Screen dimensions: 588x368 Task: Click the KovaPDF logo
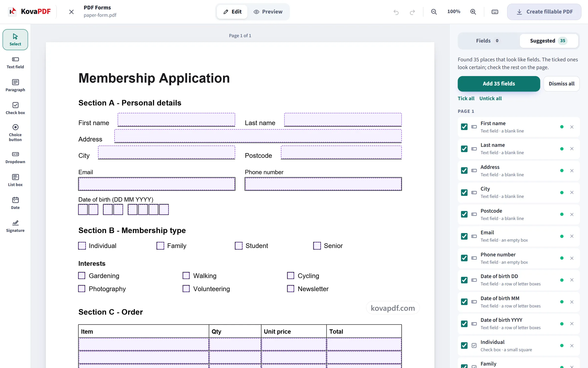29,12
